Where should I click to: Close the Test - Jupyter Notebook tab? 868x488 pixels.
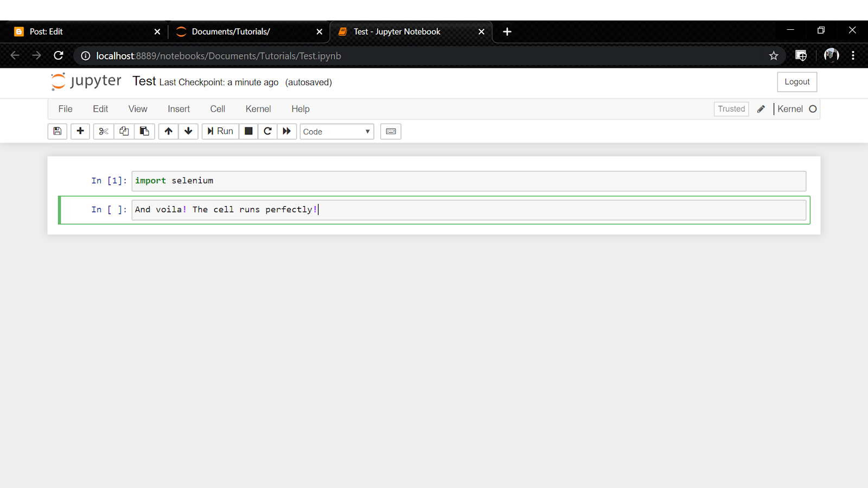click(481, 32)
